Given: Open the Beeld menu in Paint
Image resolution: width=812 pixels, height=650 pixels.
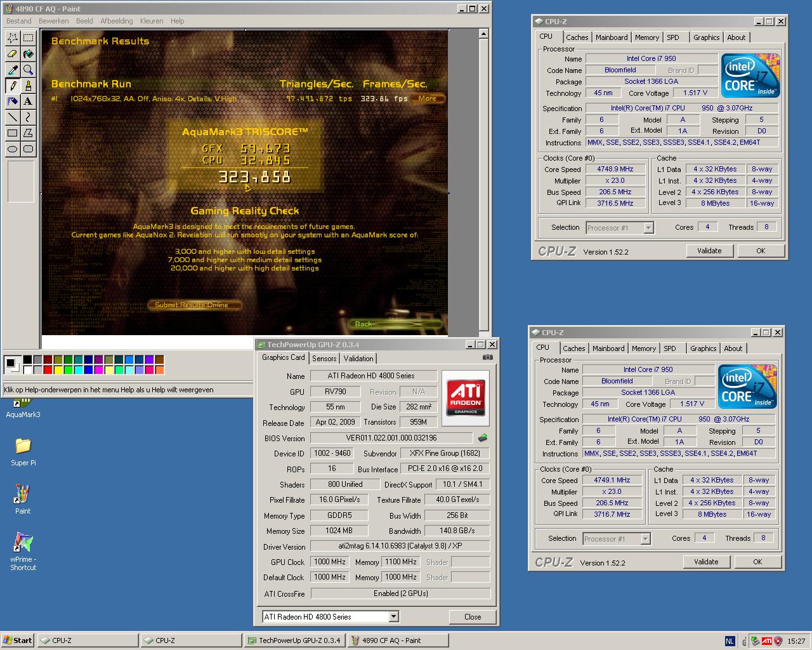Looking at the screenshot, I should tap(84, 21).
